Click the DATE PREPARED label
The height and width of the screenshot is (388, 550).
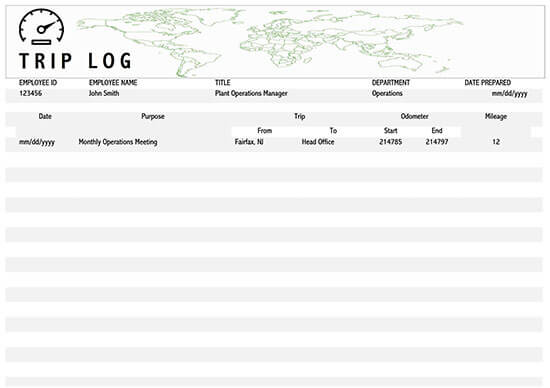[488, 83]
